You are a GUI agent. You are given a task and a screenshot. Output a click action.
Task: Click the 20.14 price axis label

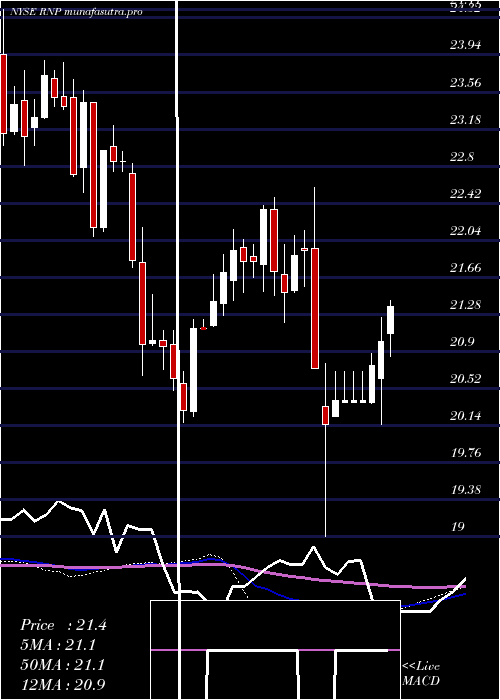point(466,416)
